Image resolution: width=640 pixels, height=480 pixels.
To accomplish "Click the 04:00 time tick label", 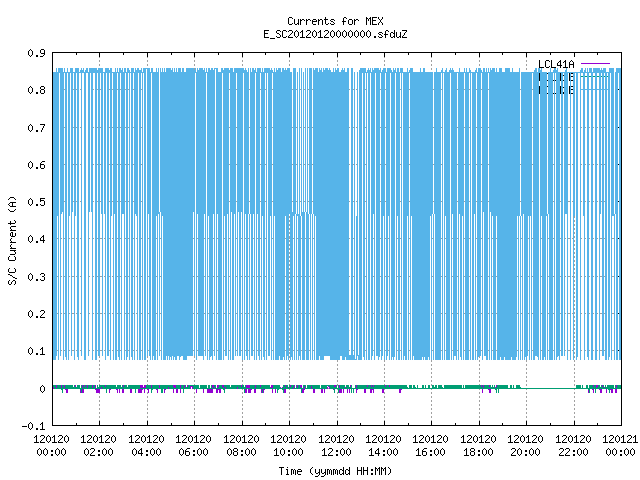I will (146, 452).
